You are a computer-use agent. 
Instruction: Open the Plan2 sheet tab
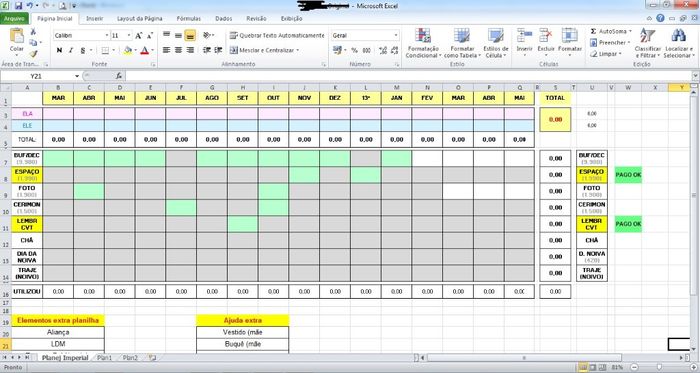point(130,358)
